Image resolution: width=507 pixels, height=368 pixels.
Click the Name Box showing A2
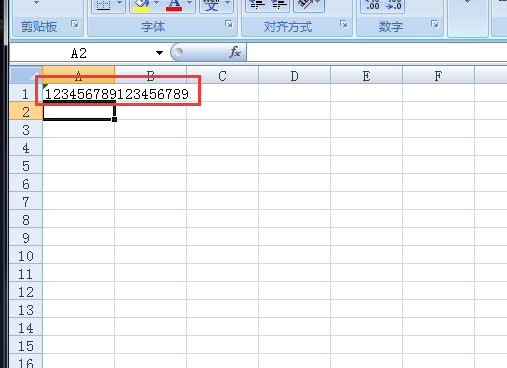click(x=79, y=53)
